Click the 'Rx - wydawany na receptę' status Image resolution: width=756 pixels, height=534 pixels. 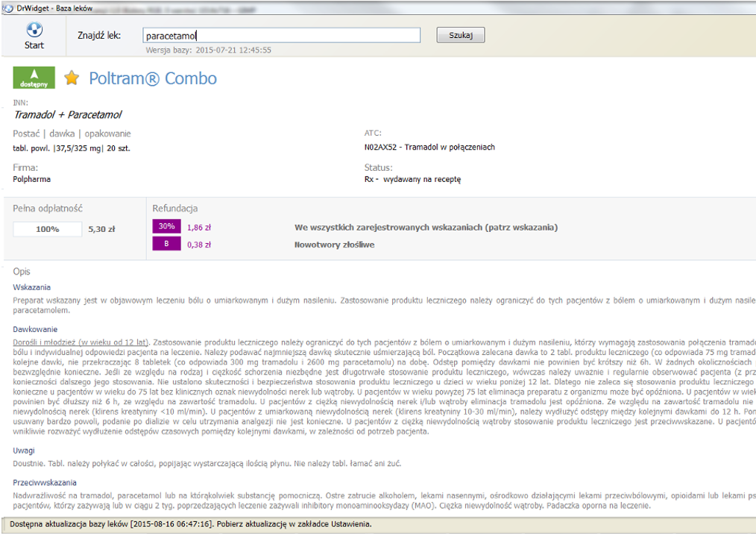click(412, 179)
